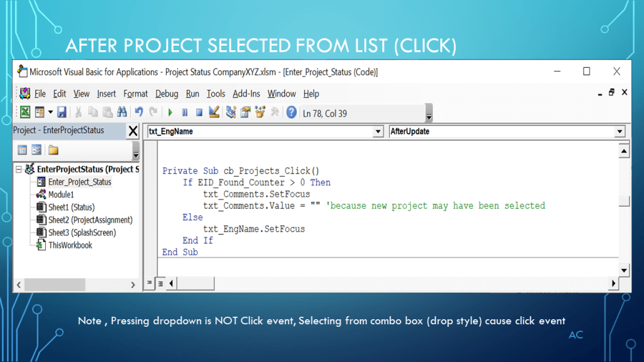
Task: Open the AfterUpdate procedure dropdown
Action: [x=619, y=132]
